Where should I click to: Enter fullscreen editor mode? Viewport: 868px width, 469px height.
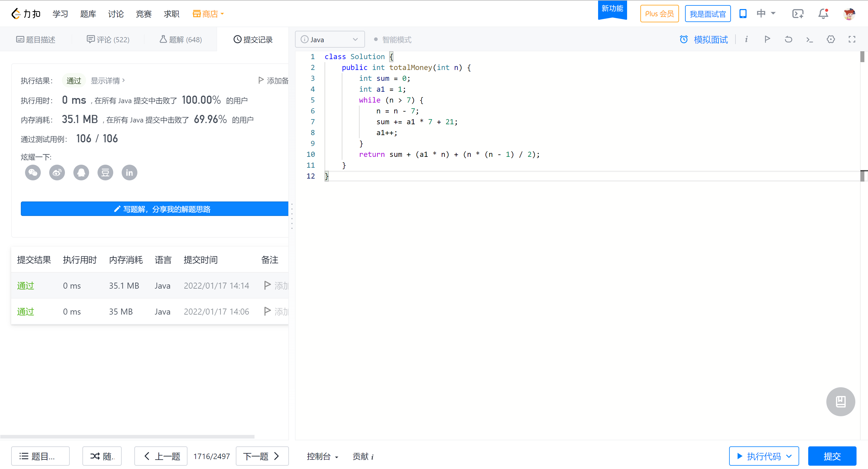pyautogui.click(x=852, y=40)
